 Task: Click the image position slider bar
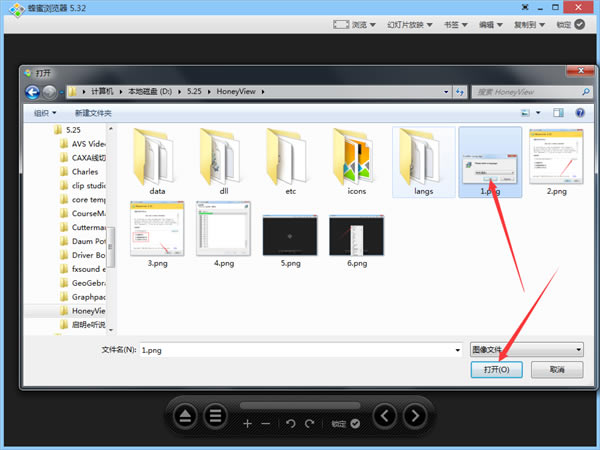coord(300,405)
